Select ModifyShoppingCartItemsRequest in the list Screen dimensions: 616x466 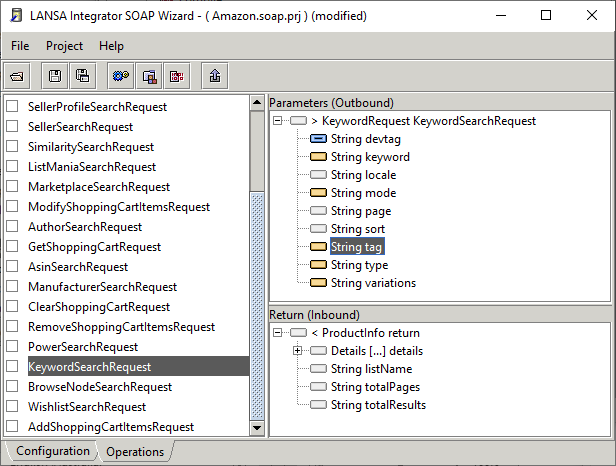(119, 207)
